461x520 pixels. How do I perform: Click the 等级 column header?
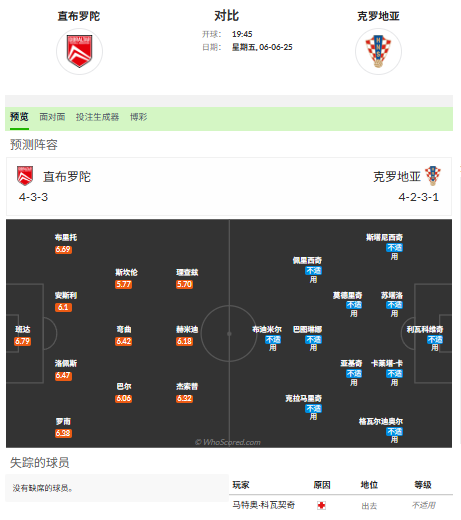coord(423,485)
